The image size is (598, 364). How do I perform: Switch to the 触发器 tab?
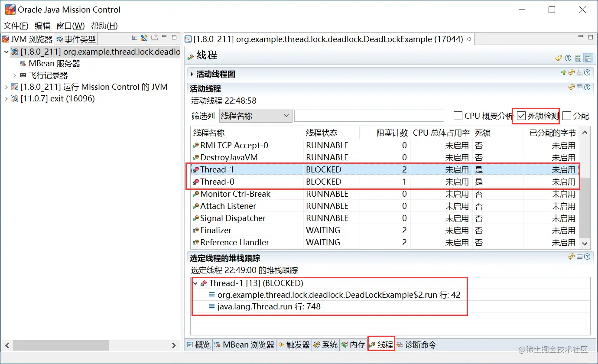tap(294, 345)
